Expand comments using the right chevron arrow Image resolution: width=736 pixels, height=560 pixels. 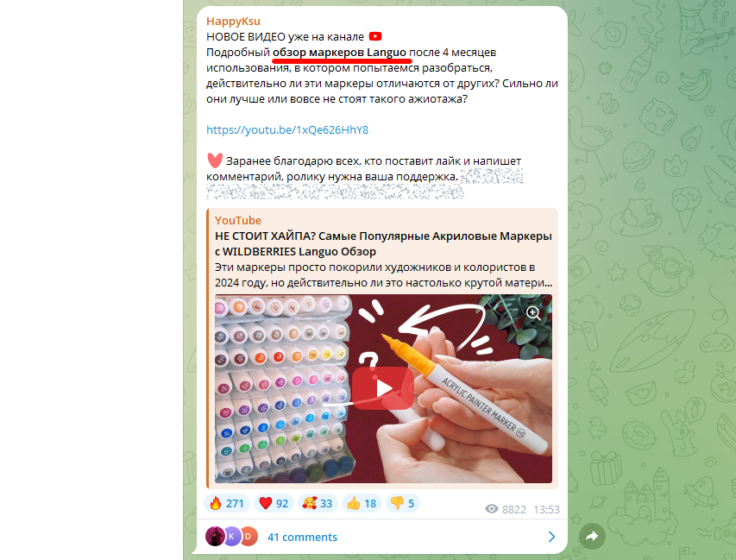click(x=552, y=537)
